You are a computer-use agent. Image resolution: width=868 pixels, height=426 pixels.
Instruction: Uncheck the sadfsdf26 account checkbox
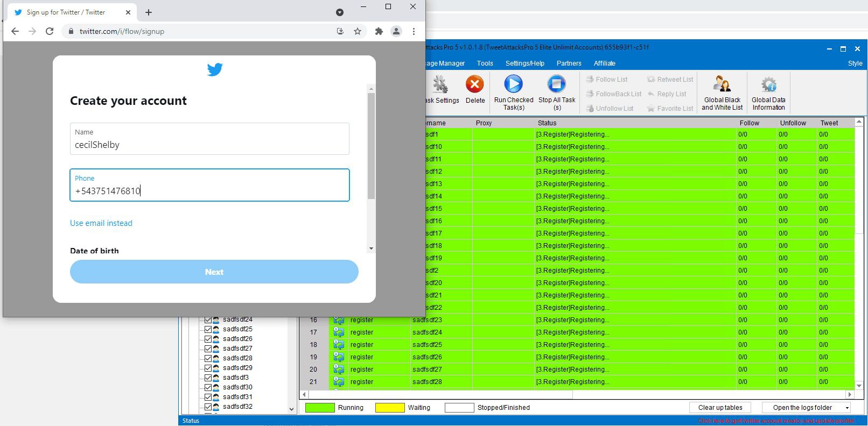208,339
